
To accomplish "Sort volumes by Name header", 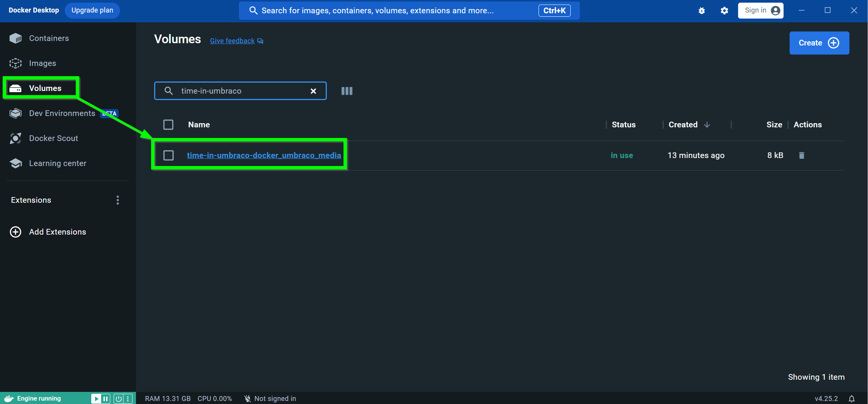I will tap(199, 125).
